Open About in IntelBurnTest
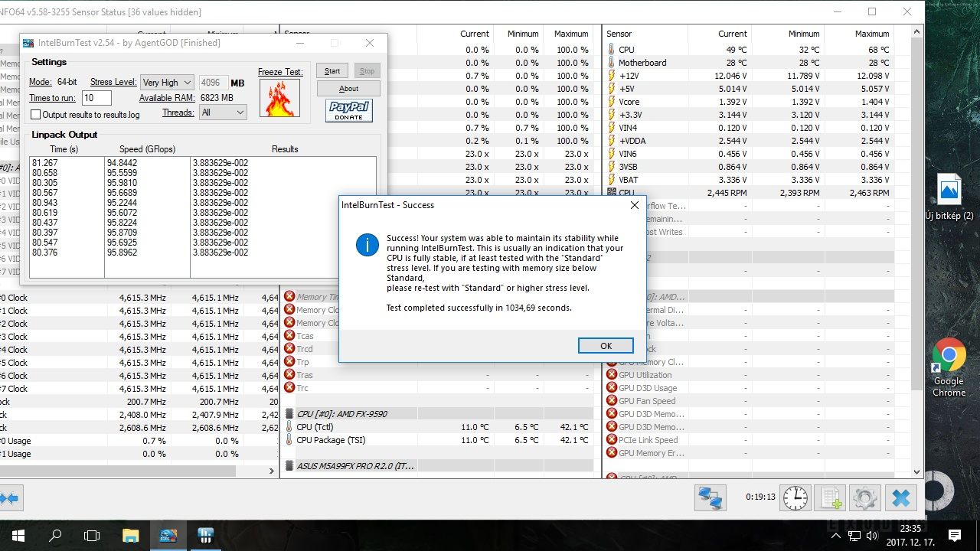Image resolution: width=980 pixels, height=551 pixels. 348,89
